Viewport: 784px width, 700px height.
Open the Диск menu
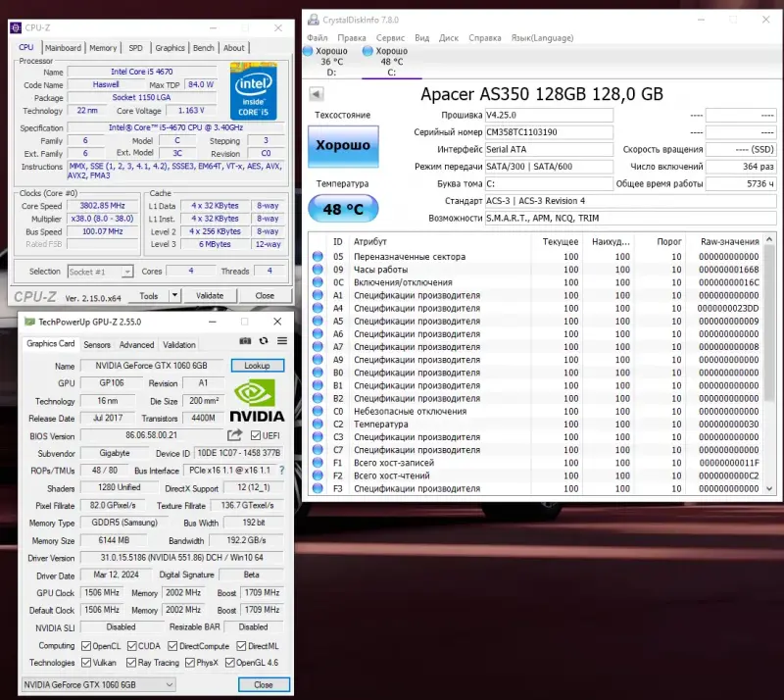pyautogui.click(x=449, y=38)
